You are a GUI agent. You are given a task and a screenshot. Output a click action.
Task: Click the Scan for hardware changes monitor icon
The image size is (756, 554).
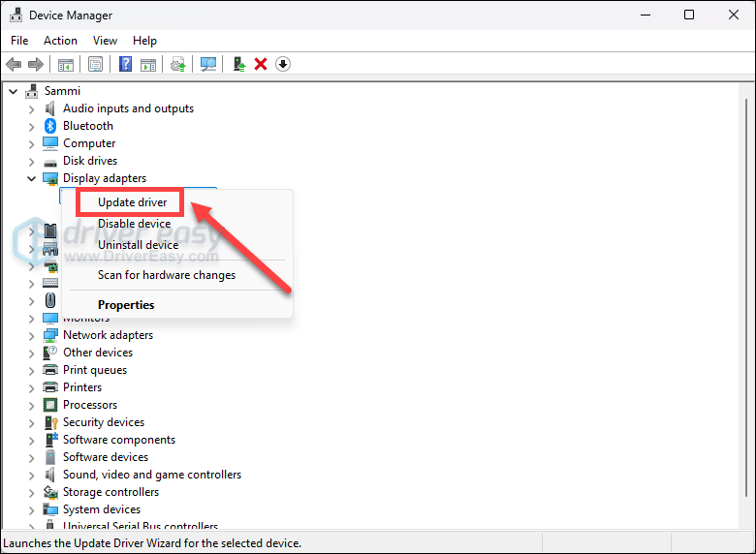[x=208, y=64]
